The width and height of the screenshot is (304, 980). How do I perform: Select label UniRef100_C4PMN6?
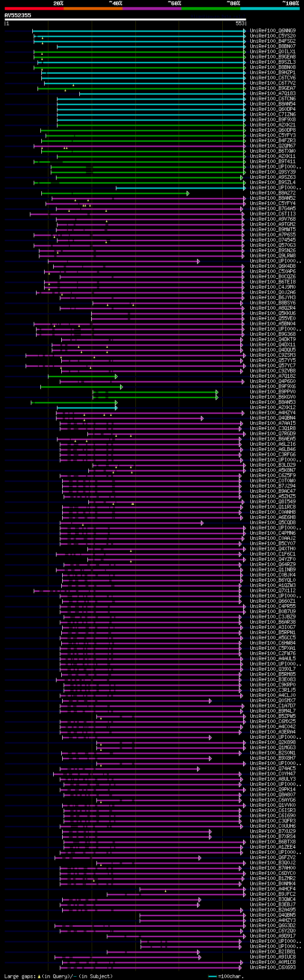tap(273, 533)
